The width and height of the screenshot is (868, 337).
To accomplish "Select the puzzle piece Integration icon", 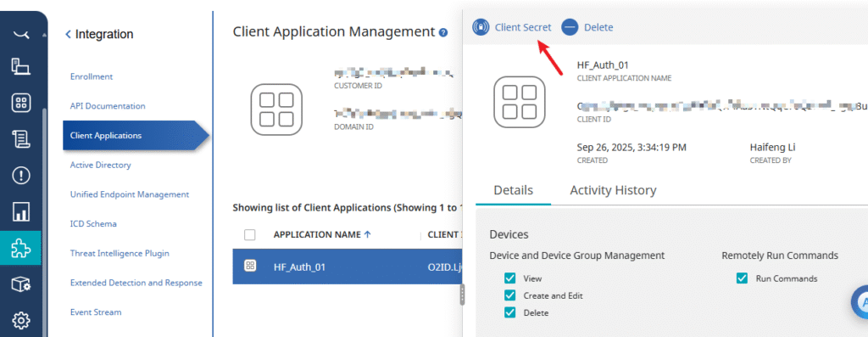I will pos(21,248).
